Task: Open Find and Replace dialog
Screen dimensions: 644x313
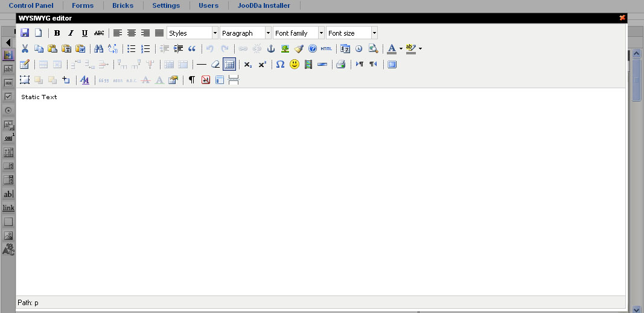Action: 113,48
